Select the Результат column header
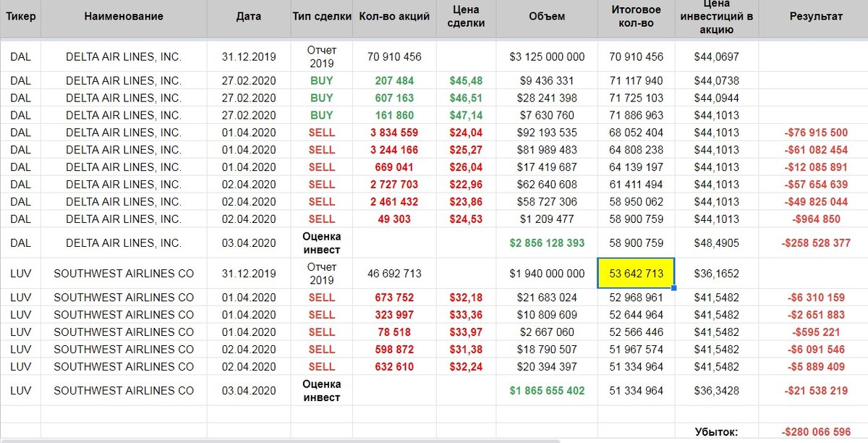The width and height of the screenshot is (868, 443). coord(816,16)
